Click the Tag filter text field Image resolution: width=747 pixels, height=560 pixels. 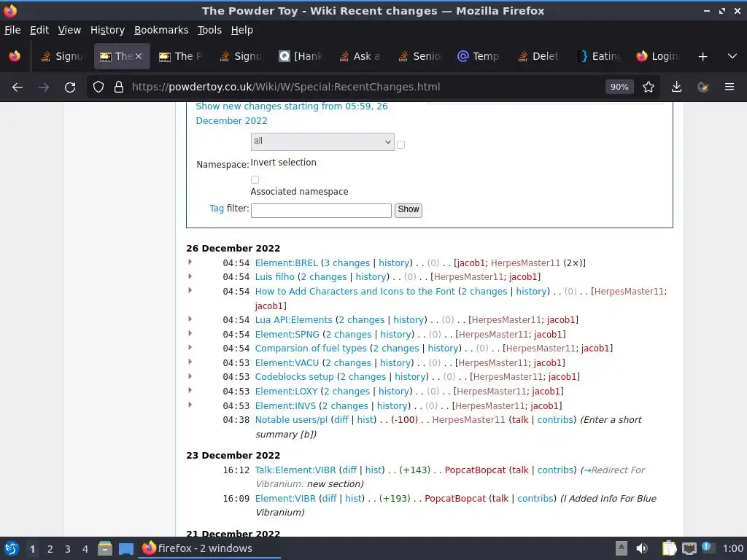click(321, 211)
